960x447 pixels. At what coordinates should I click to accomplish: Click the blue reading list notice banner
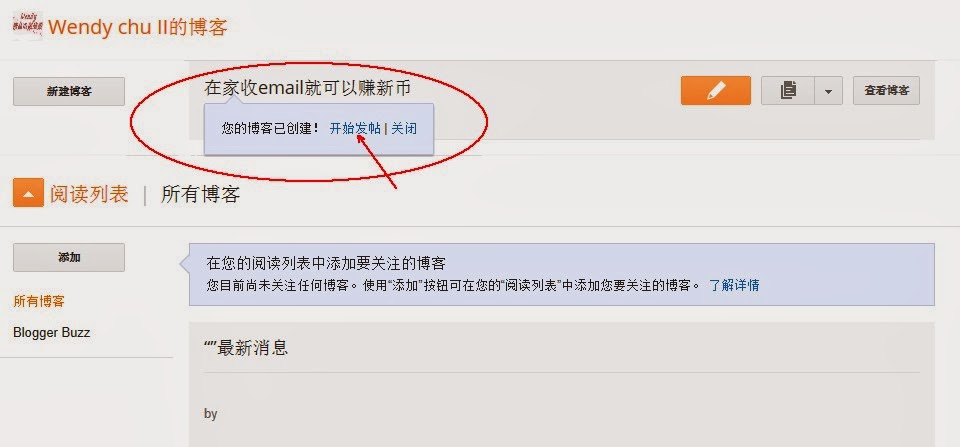pyautogui.click(x=561, y=274)
